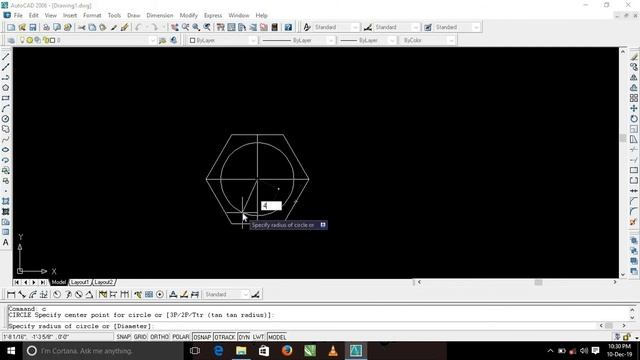Click the Cut scissors icon
This screenshot has height=360, width=640.
[82, 27]
